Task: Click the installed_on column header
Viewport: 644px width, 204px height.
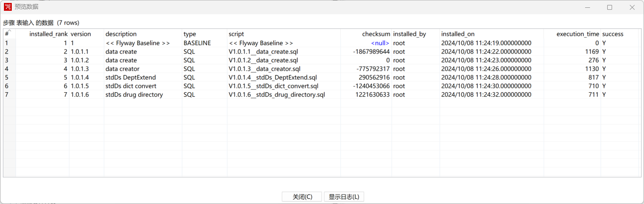Action: (457, 34)
